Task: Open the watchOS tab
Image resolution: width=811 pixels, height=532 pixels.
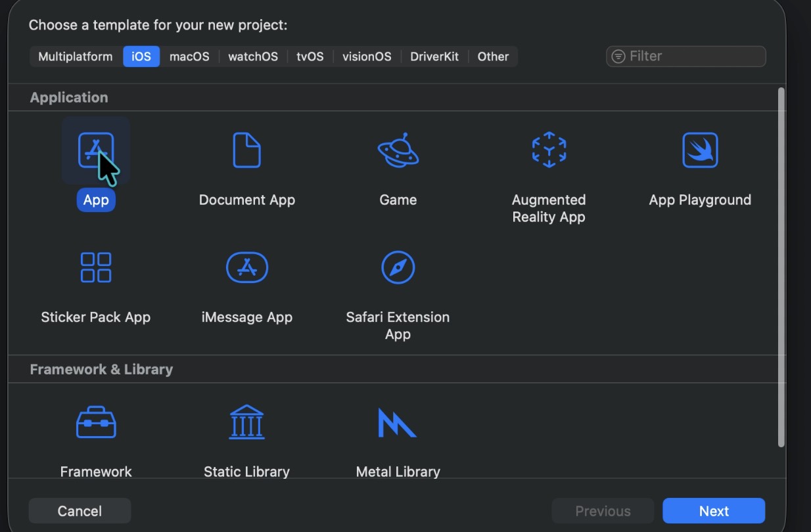Action: pos(253,56)
